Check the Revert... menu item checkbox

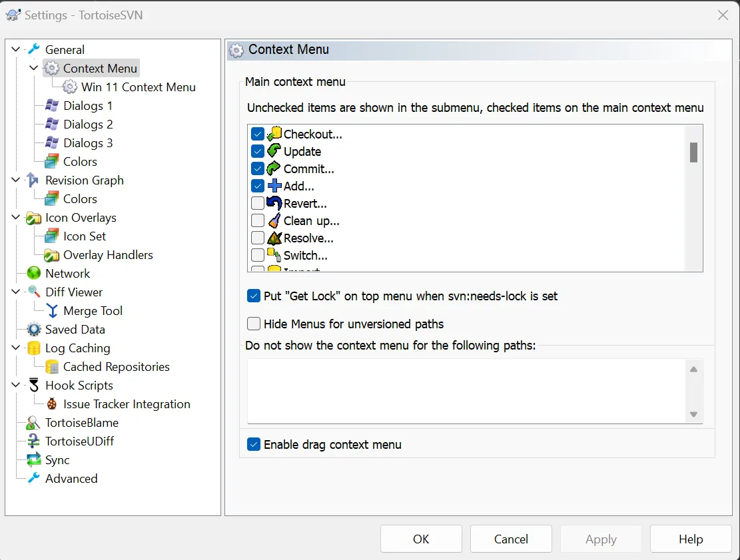tap(258, 203)
